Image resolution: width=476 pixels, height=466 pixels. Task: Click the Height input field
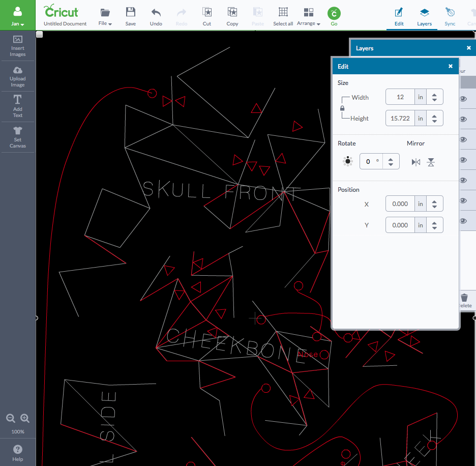[400, 118]
